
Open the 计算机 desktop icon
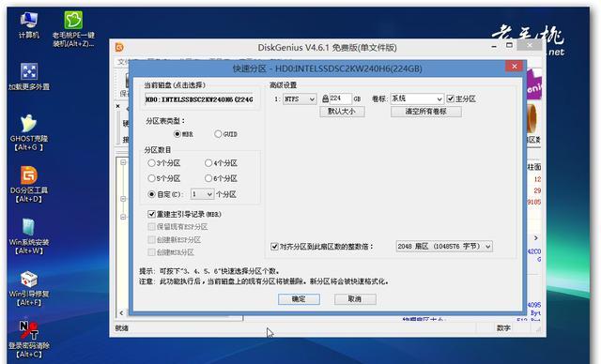[x=29, y=25]
